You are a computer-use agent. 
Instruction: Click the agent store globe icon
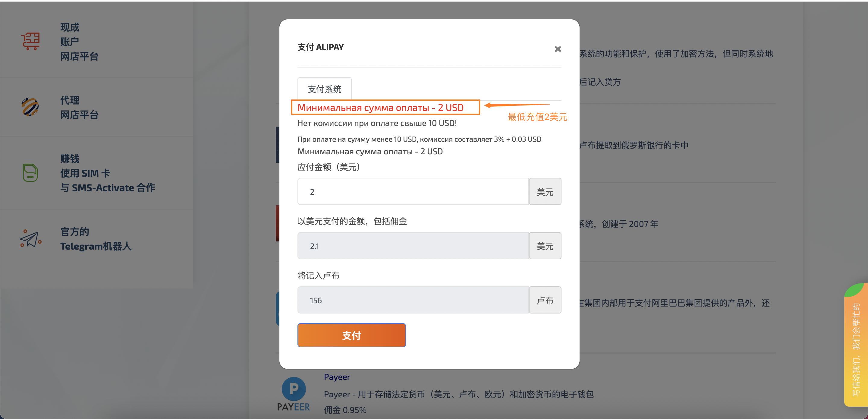coord(30,107)
